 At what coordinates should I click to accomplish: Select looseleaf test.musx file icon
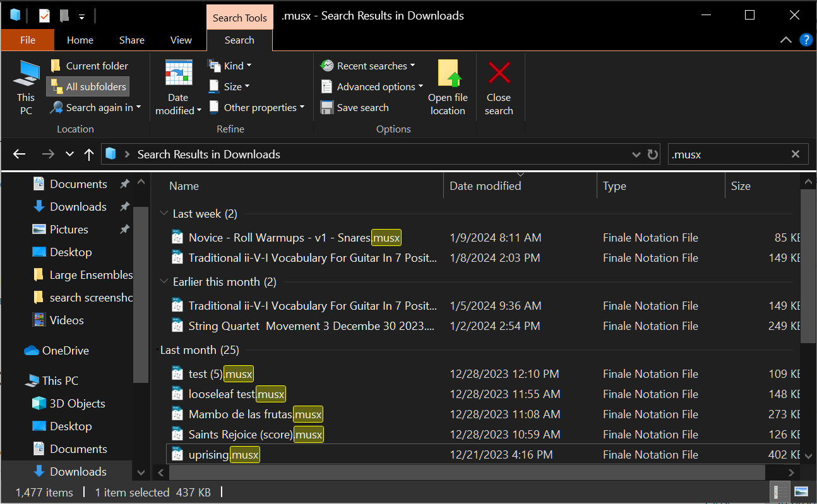pyautogui.click(x=177, y=394)
